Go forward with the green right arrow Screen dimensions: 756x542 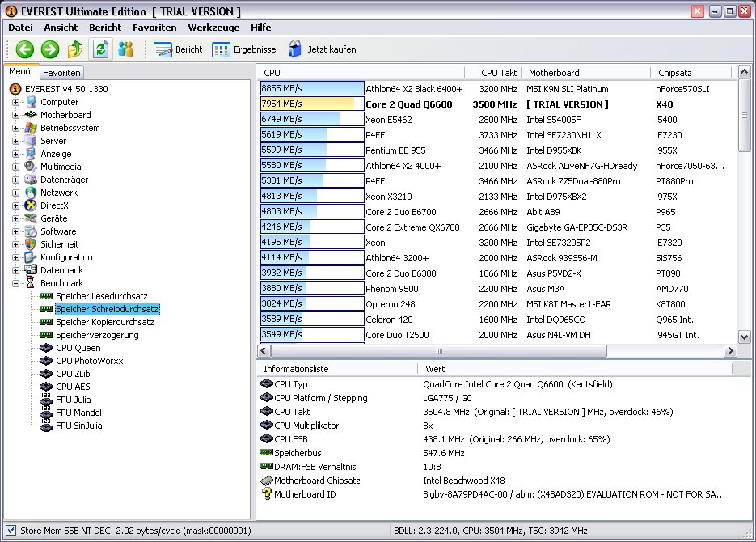[x=49, y=49]
